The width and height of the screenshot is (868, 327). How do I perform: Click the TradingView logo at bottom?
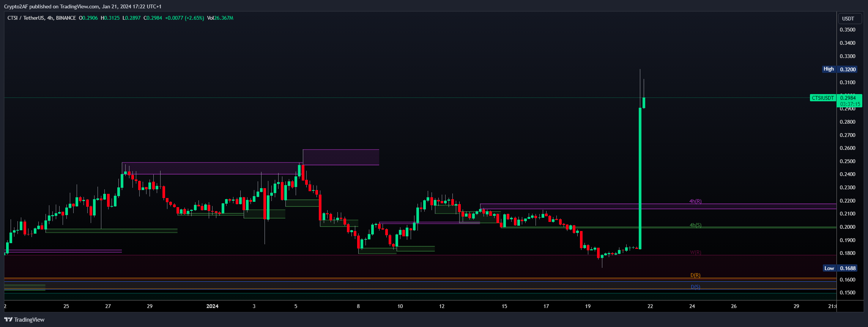coord(24,320)
